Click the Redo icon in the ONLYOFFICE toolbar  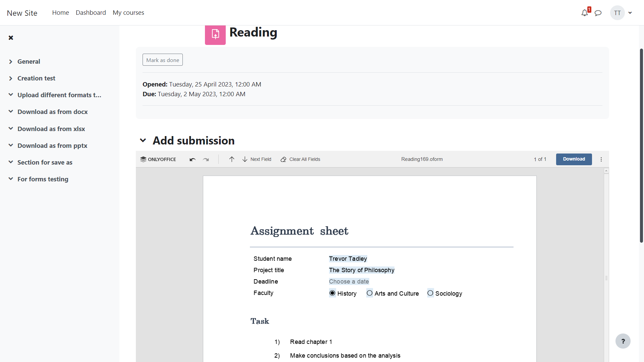[206, 159]
